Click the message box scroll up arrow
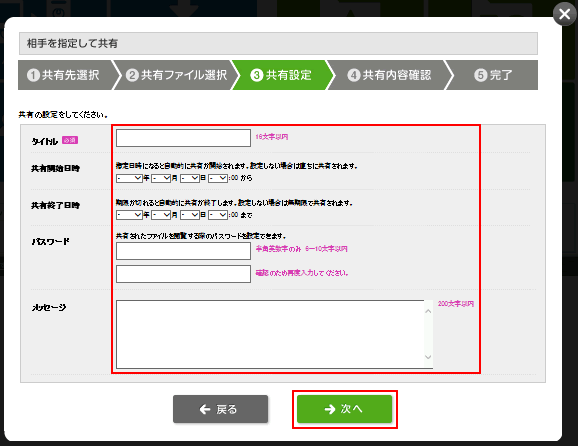578x446 pixels. (x=428, y=311)
